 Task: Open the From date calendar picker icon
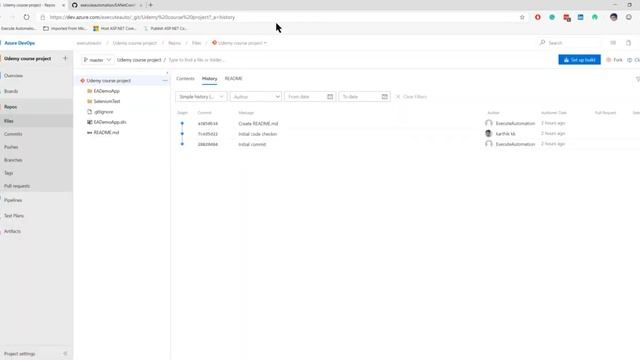tap(330, 97)
